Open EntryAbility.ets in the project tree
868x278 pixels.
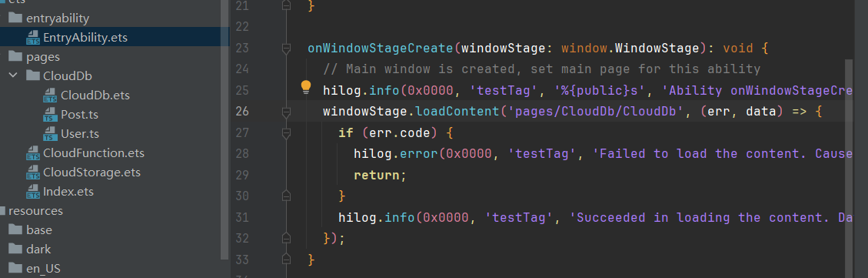(85, 38)
